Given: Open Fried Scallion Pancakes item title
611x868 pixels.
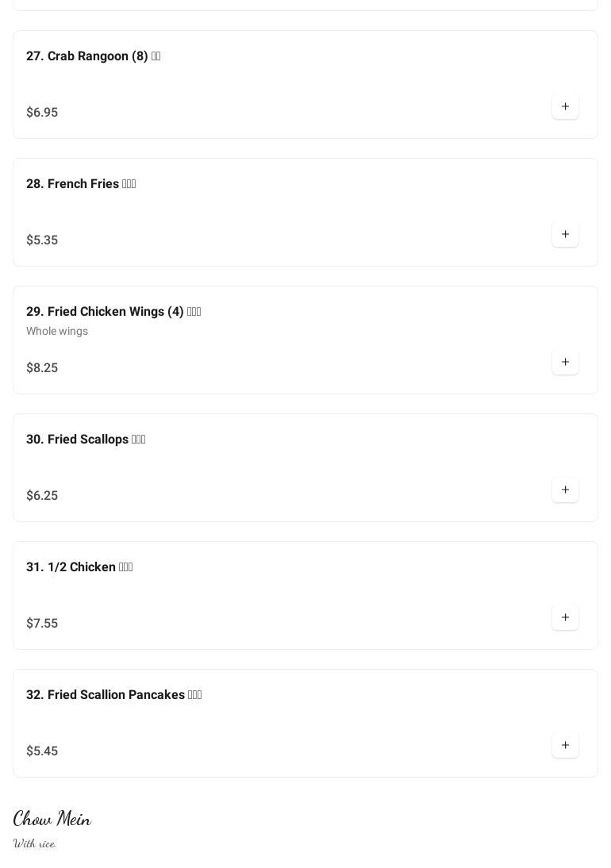Looking at the screenshot, I should click(113, 695).
